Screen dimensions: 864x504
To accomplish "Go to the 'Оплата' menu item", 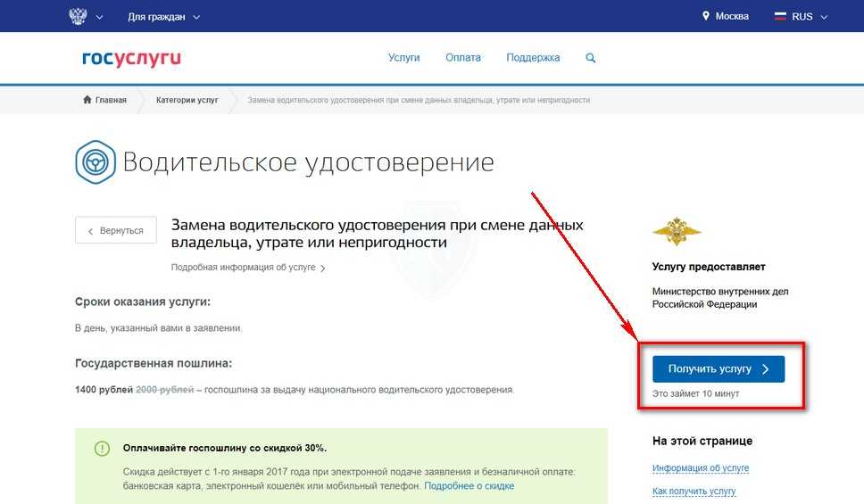I will 463,58.
